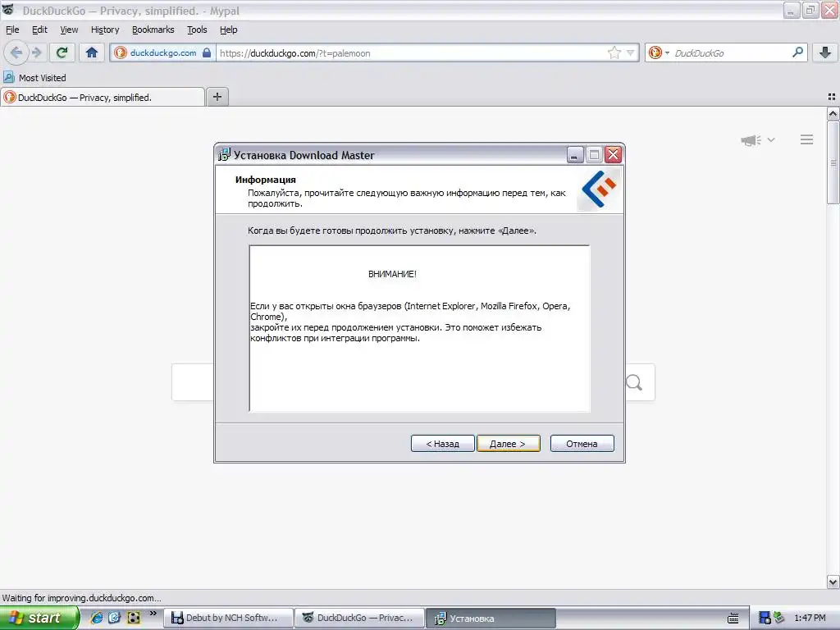
Task: Click the duckduckgo.com site identity button
Action: pyautogui.click(x=163, y=53)
